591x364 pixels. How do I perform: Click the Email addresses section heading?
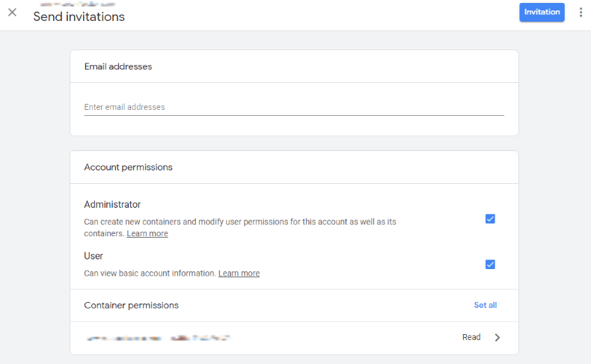click(x=117, y=67)
